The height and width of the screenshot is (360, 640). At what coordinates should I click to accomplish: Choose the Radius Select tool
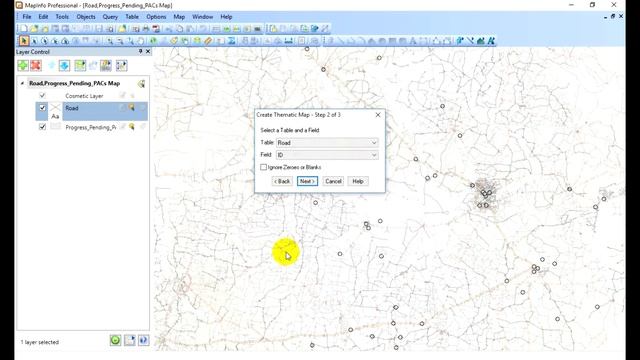(44, 41)
